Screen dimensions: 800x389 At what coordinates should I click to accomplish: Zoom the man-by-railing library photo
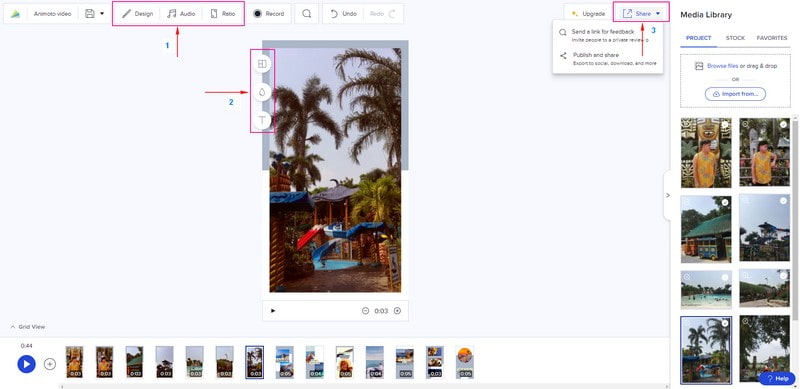(746, 124)
